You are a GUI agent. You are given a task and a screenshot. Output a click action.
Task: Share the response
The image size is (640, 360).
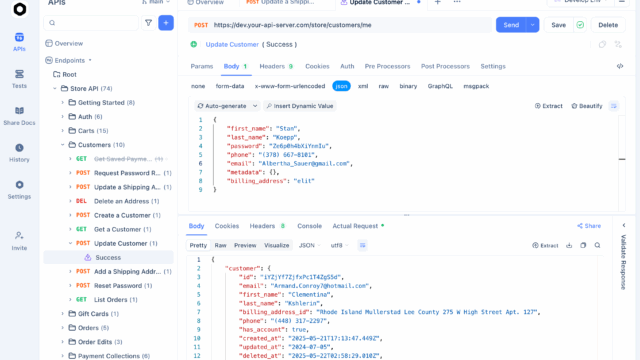(x=589, y=226)
